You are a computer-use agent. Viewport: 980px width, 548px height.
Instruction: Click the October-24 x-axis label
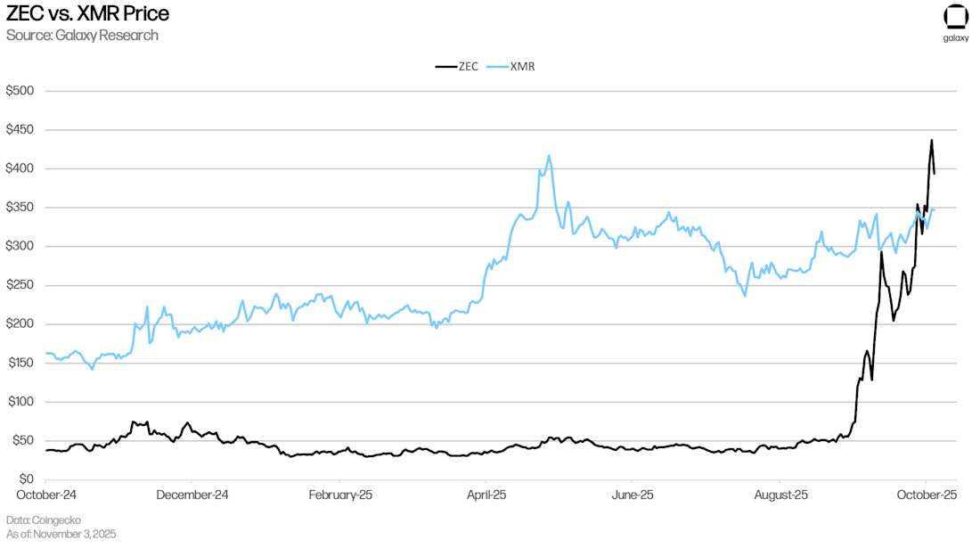[x=45, y=494]
